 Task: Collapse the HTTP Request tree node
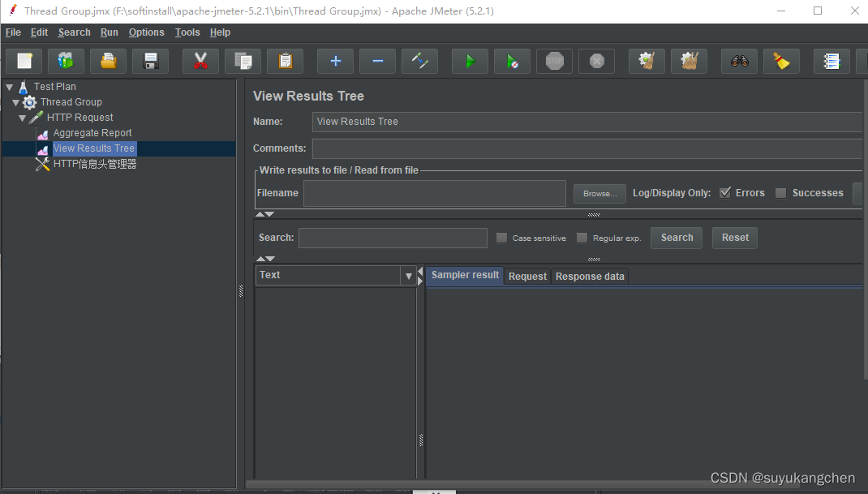pyautogui.click(x=23, y=118)
